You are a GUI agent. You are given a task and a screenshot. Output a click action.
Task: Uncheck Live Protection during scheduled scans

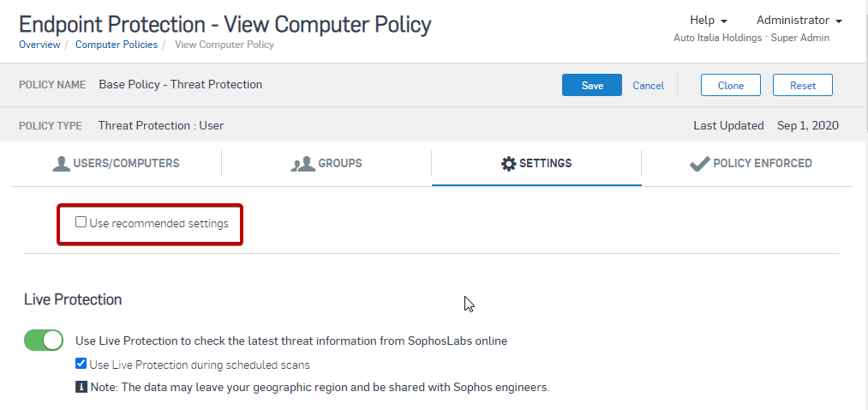coord(81,364)
